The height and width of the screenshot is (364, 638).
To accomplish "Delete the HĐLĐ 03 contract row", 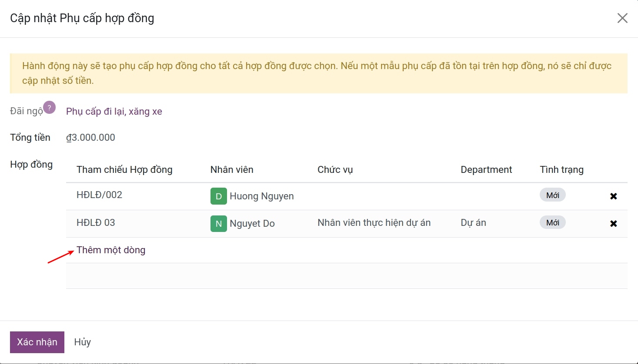I will click(x=613, y=224).
